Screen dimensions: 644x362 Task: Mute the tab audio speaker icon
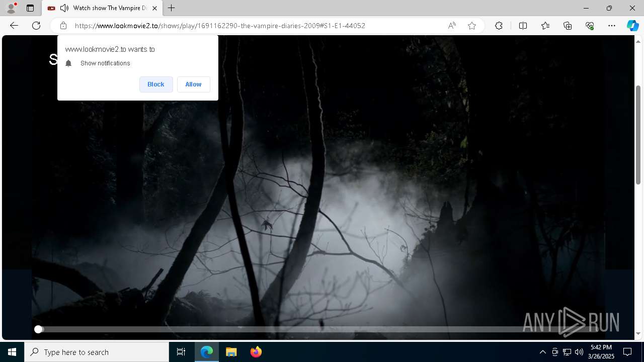pyautogui.click(x=64, y=8)
